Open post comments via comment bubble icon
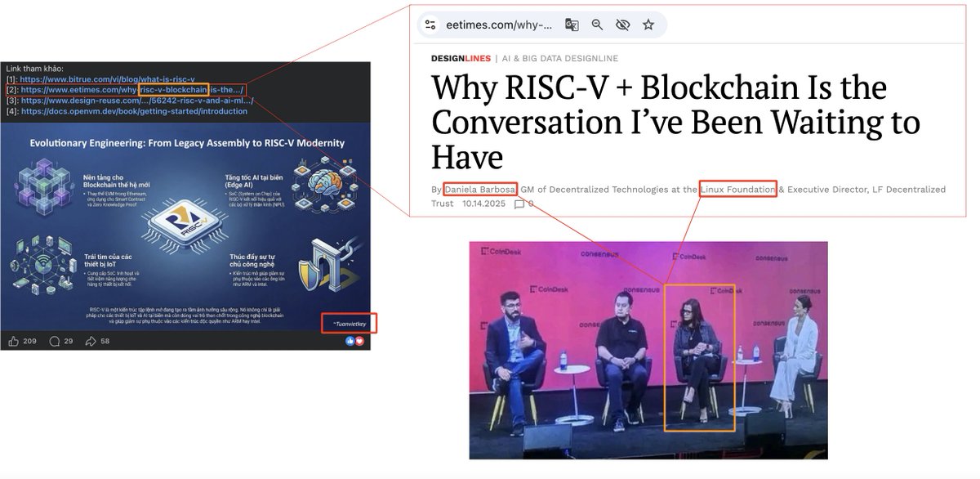Screen dimensions: 980x479 [x=55, y=340]
